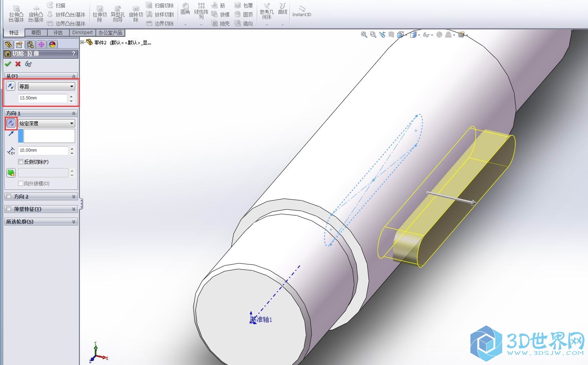Open help for 切除-拉伸 panel
This screenshot has width=588, height=365.
point(74,54)
